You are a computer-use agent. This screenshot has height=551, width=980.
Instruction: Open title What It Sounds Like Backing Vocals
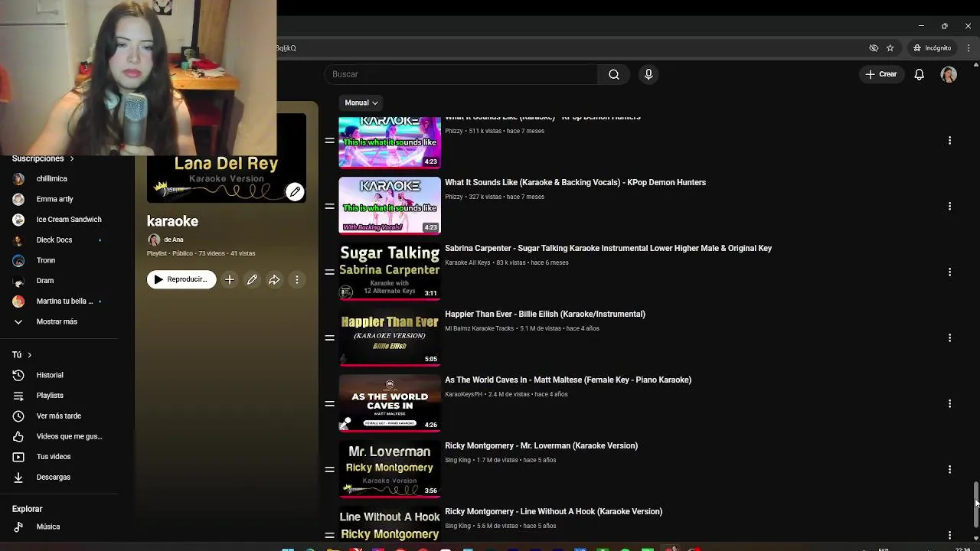(x=575, y=182)
